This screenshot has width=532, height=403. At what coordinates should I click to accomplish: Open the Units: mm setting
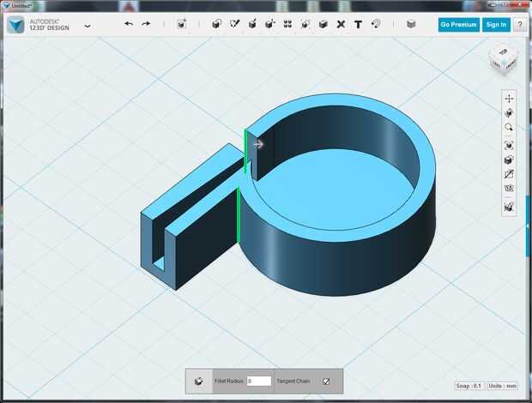pos(503,386)
